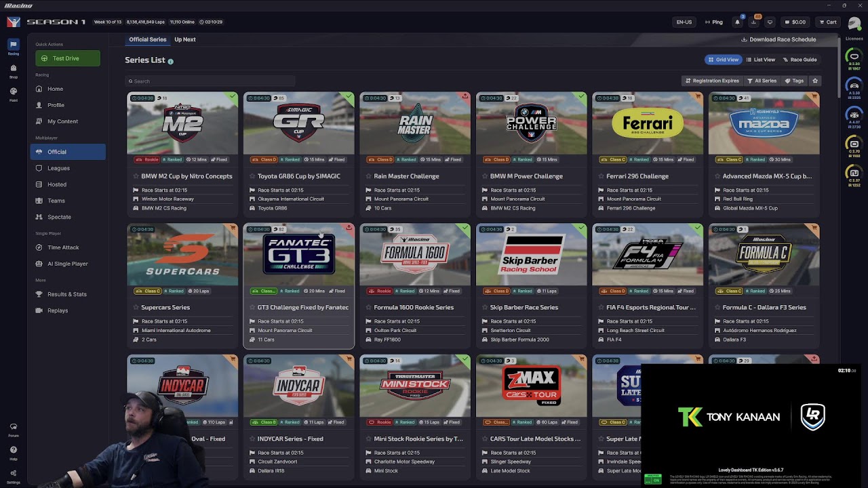Screen dimensions: 868x488
Task: Open Profile in the sidebar
Action: [x=68, y=105]
